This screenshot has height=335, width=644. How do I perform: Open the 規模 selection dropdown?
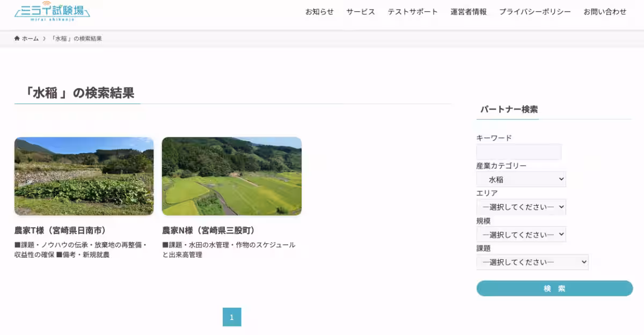click(521, 234)
